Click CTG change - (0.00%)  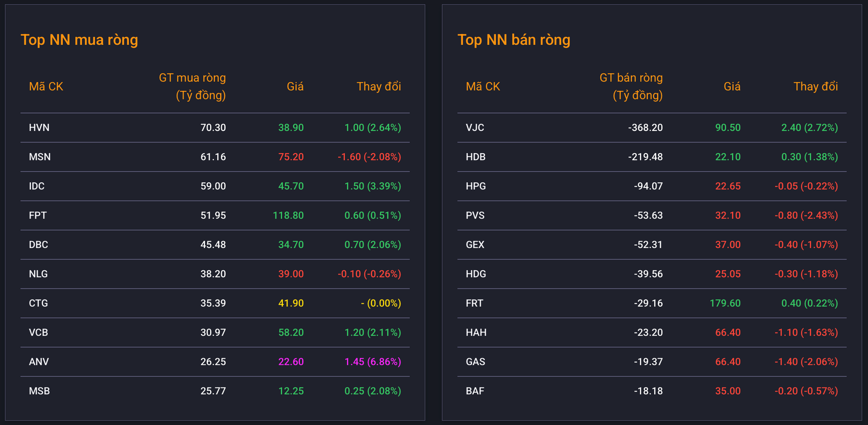coord(381,304)
